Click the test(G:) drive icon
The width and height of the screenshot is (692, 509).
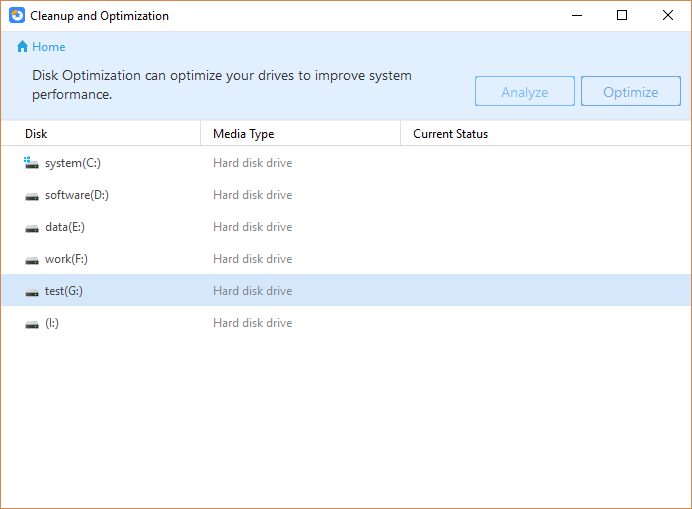tap(32, 291)
